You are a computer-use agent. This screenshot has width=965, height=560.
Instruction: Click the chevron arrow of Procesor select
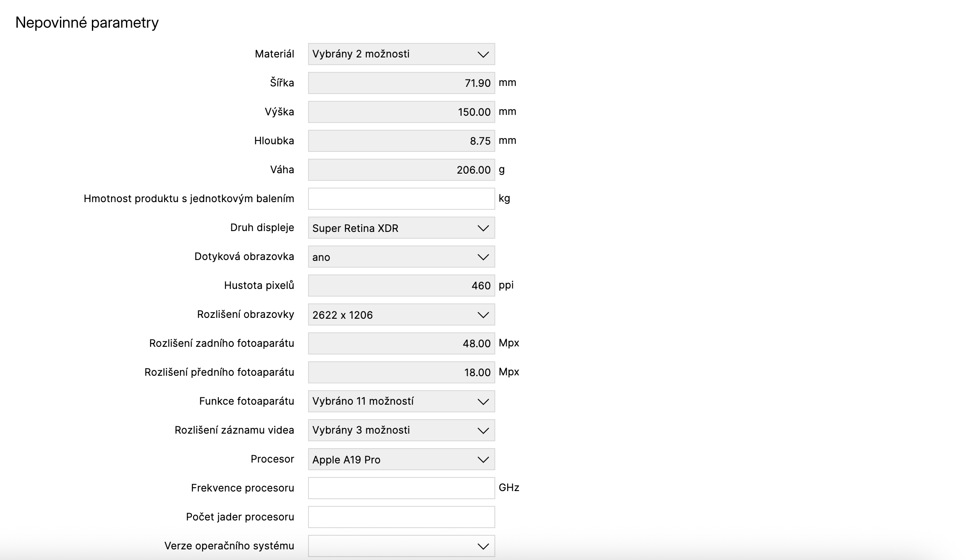coord(483,460)
